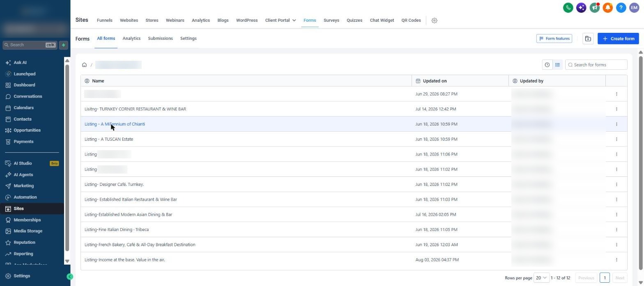Switch to list view icon
Viewport: 644px width, 286px height.
click(557, 65)
